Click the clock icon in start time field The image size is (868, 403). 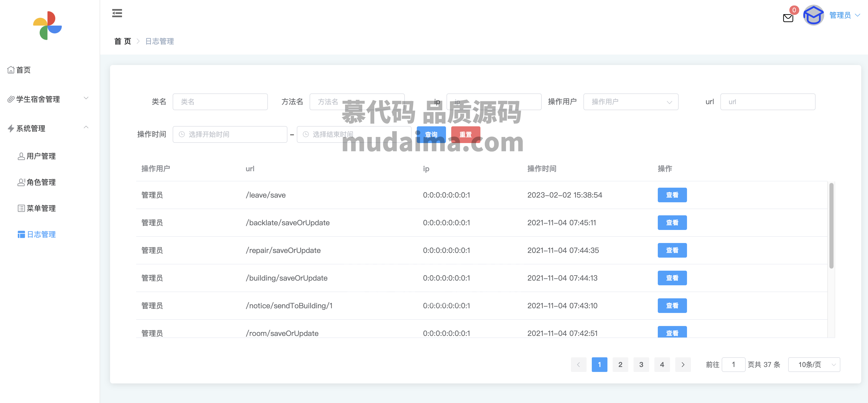tap(182, 134)
